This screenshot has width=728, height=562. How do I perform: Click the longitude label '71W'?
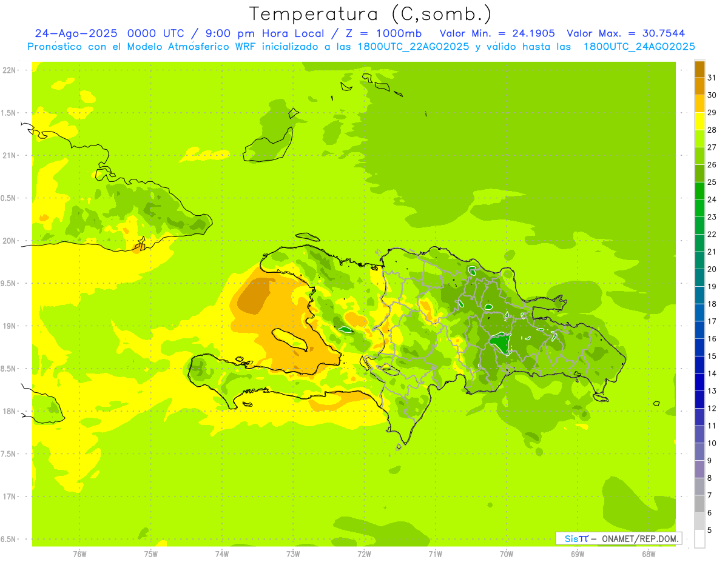pos(435,554)
